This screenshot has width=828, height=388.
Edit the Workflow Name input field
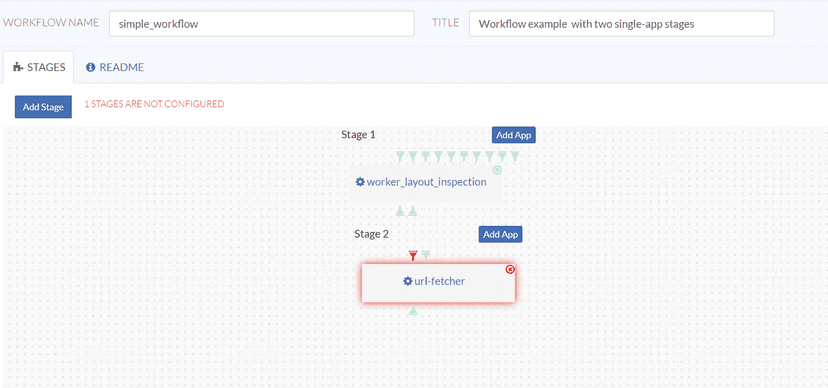click(261, 24)
